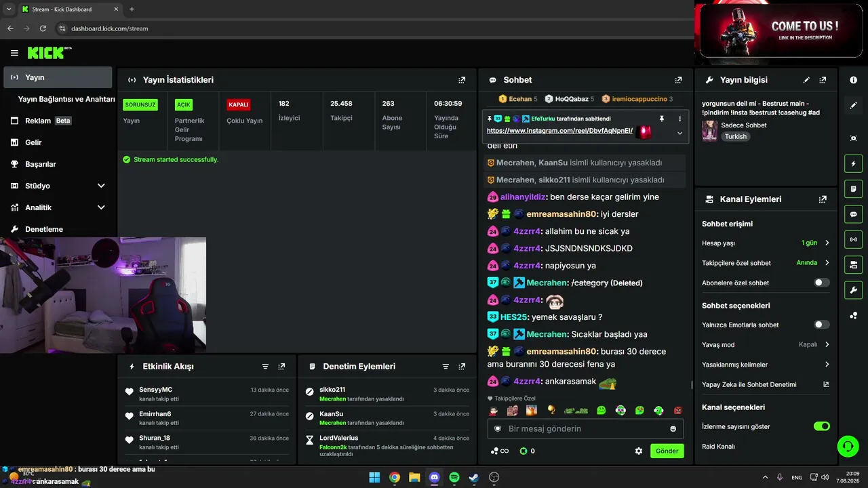The height and width of the screenshot is (488, 868).
Task: Unpin the pinned message with pin icon
Action: [x=662, y=119]
